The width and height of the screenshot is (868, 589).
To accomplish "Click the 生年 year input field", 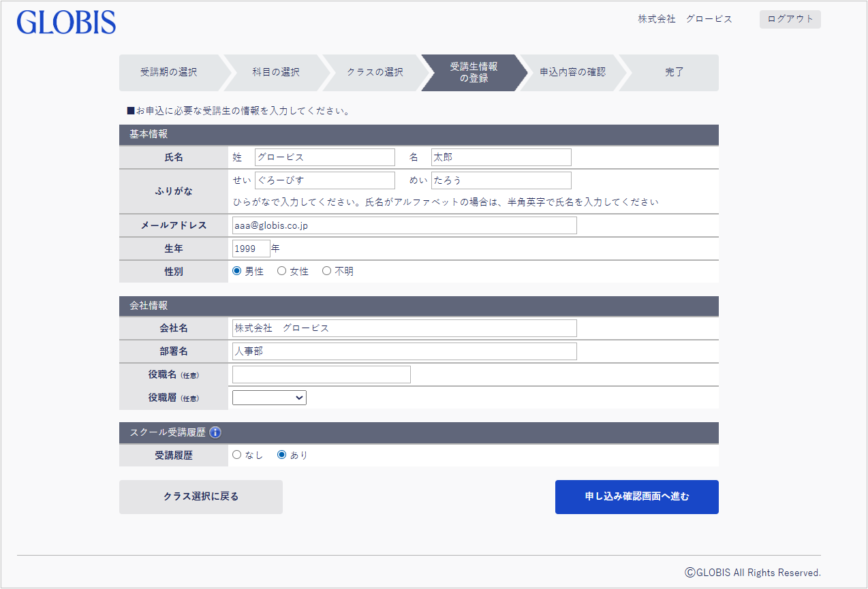I will (251, 248).
